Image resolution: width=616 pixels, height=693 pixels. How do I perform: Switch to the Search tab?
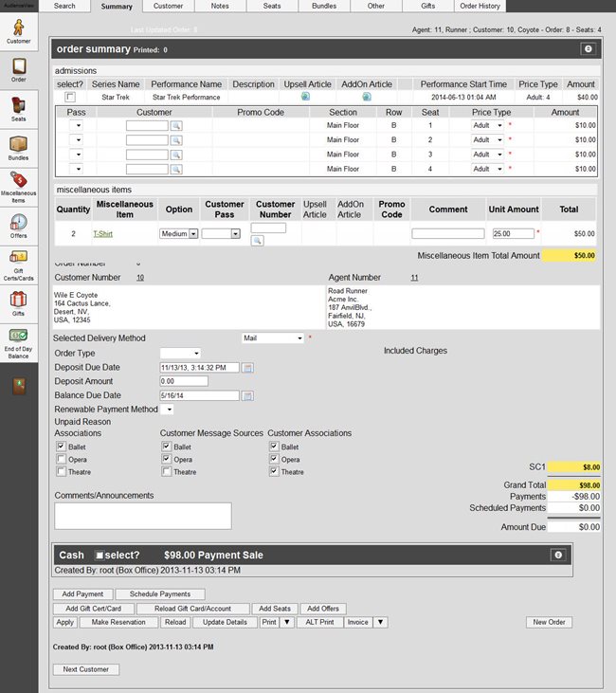coord(64,6)
